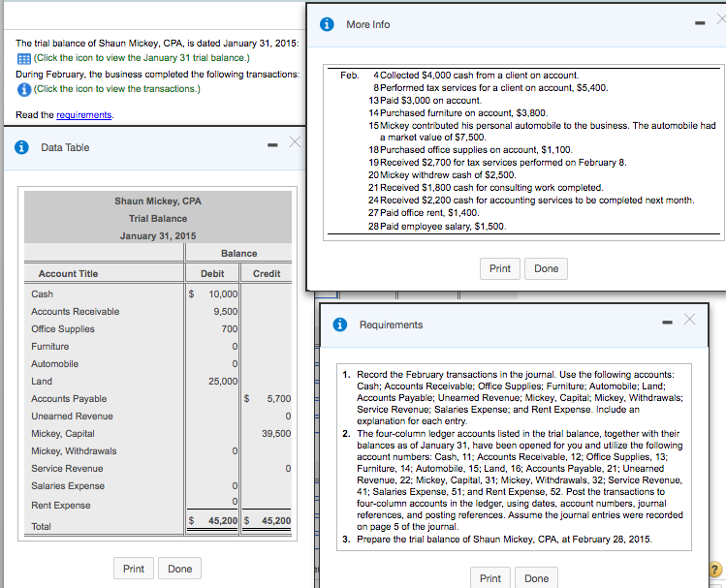Click the Rent Expense account label
This screenshot has height=588, width=726.
tap(61, 506)
